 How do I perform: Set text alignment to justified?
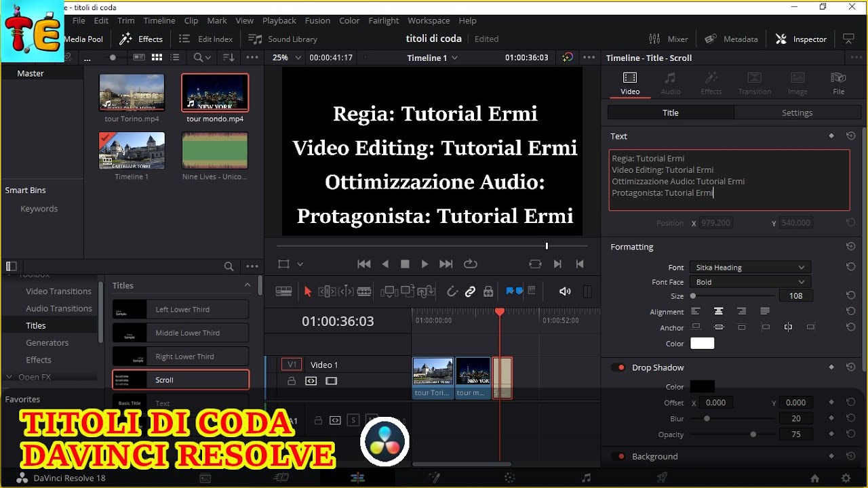765,311
